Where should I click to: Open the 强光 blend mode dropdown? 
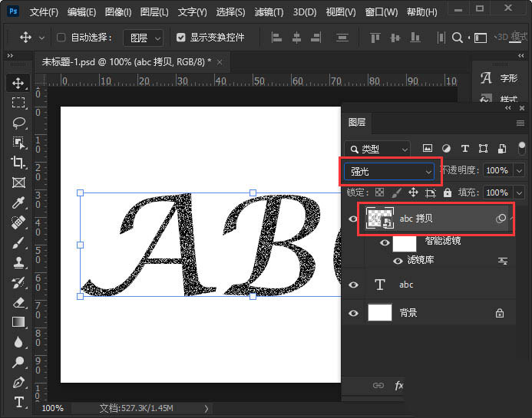[389, 172]
